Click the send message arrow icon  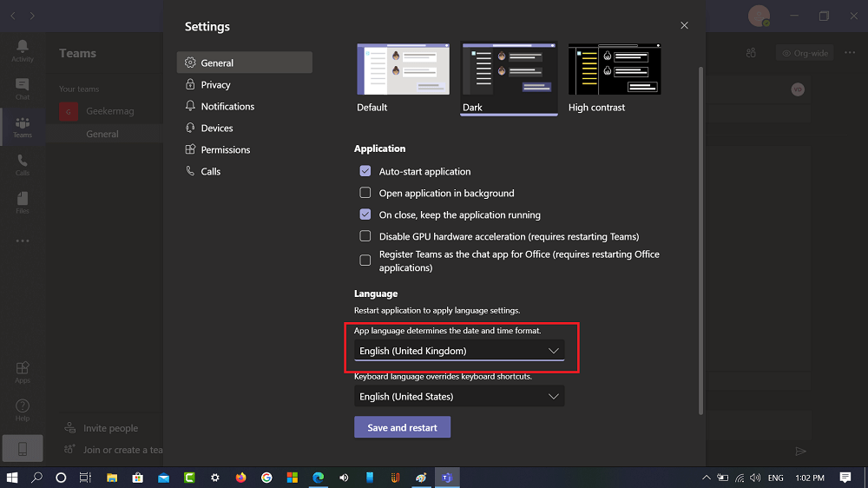(x=800, y=452)
